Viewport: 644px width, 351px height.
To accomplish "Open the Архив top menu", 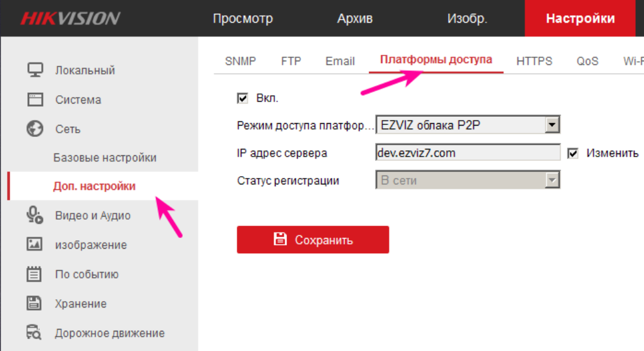I will pos(355,18).
